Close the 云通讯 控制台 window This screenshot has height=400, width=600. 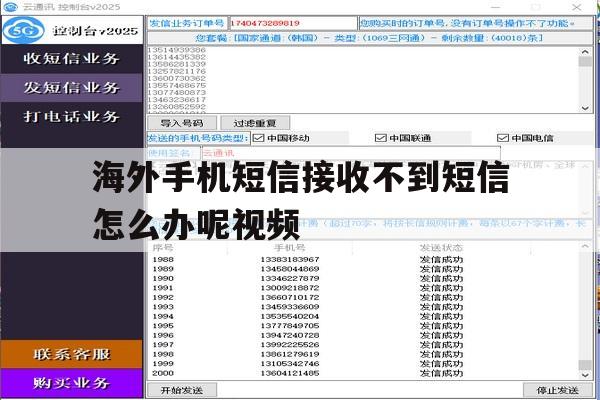pos(577,7)
